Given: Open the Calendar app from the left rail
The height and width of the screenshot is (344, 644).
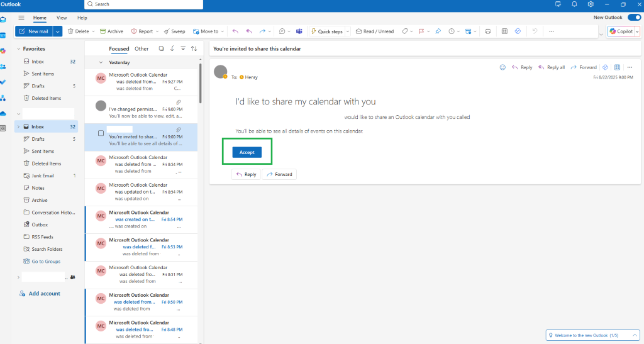Looking at the screenshot, I should pyautogui.click(x=3, y=36).
